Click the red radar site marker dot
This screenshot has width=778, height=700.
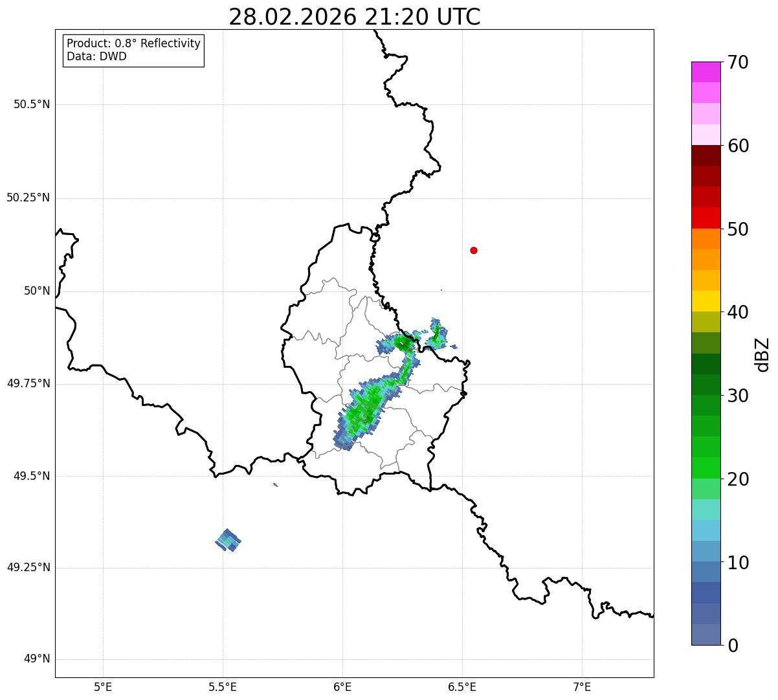tap(474, 250)
